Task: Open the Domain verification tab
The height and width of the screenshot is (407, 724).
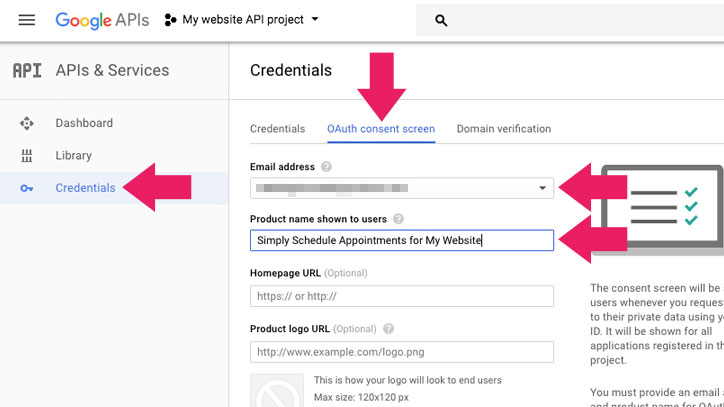Action: (x=503, y=129)
